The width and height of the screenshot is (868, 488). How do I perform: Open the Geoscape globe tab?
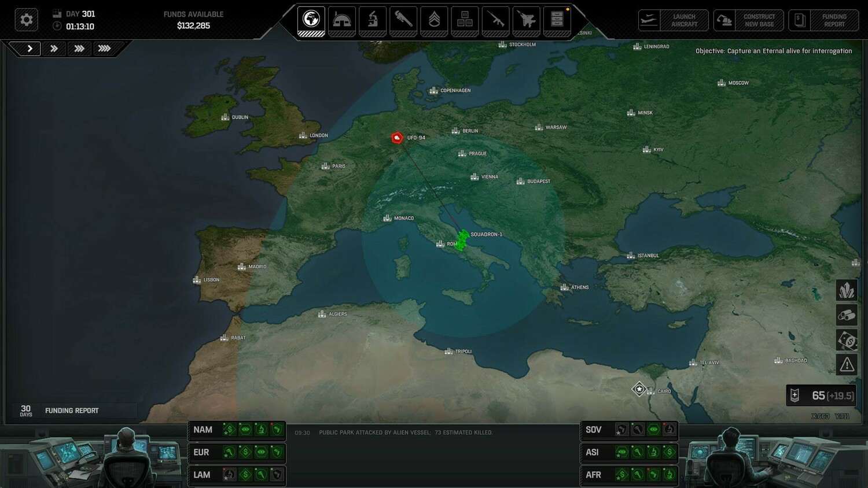311,20
